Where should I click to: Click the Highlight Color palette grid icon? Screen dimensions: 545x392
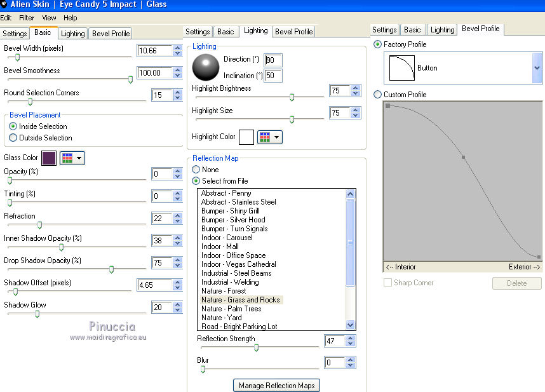264,137
